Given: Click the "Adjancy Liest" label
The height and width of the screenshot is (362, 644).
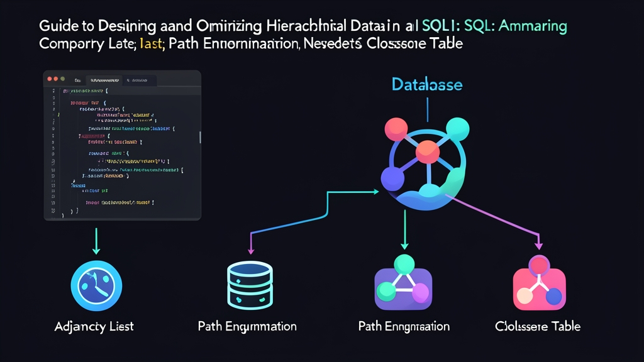Looking at the screenshot, I should pos(94,327).
